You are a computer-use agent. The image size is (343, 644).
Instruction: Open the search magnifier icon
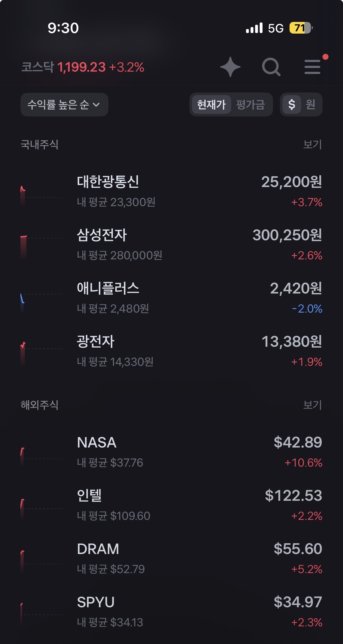click(271, 67)
